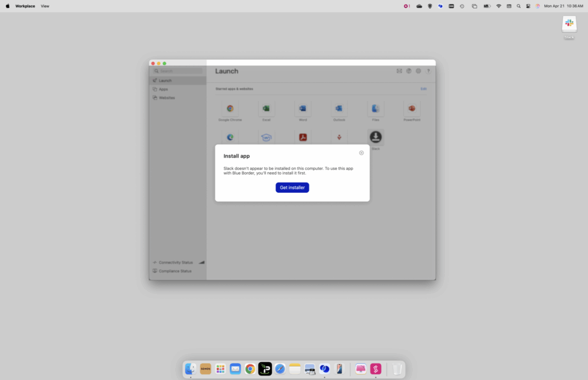
Task: Click the help question mark icon
Action: (428, 71)
